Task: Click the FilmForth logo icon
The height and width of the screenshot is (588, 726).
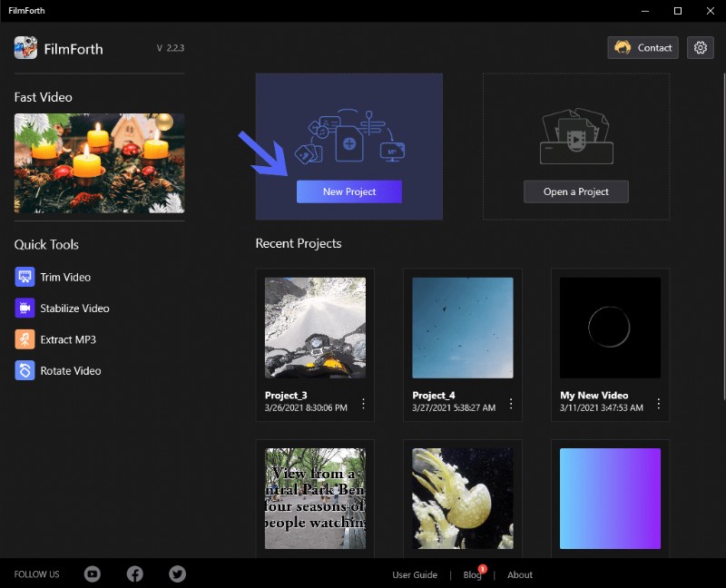Action: 25,48
